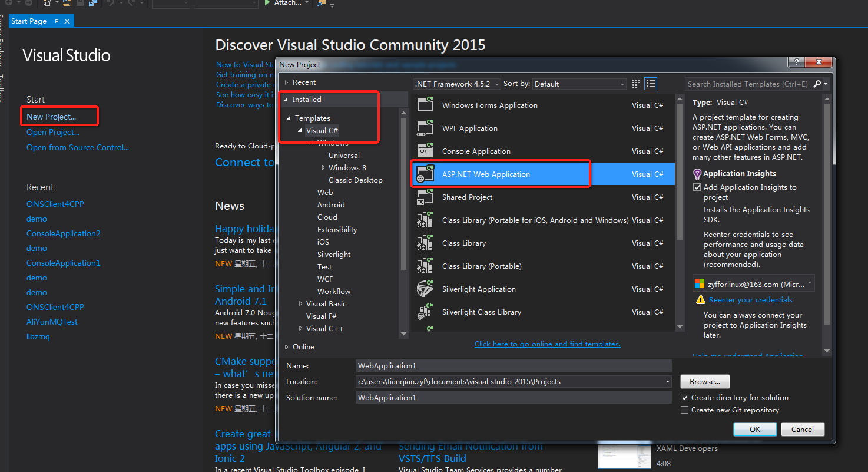The image size is (868, 472).
Task: Click the Silverlight Class Library template icon
Action: 425,311
